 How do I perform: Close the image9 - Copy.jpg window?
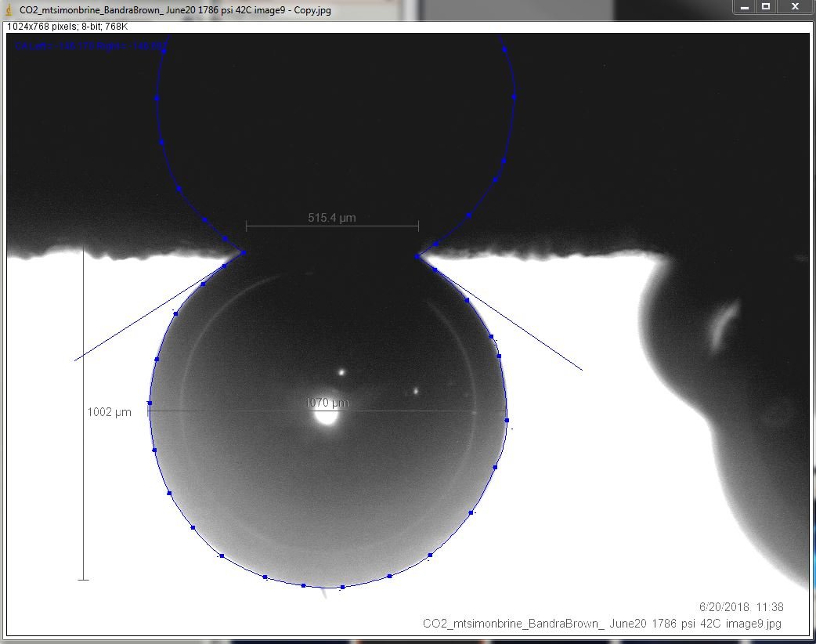tap(795, 7)
